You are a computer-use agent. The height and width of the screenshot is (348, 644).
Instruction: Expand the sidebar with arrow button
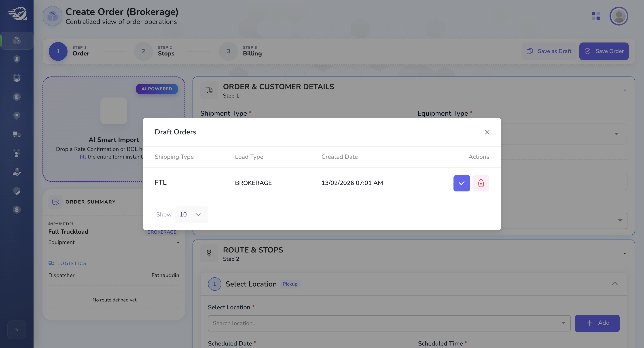tap(17, 330)
